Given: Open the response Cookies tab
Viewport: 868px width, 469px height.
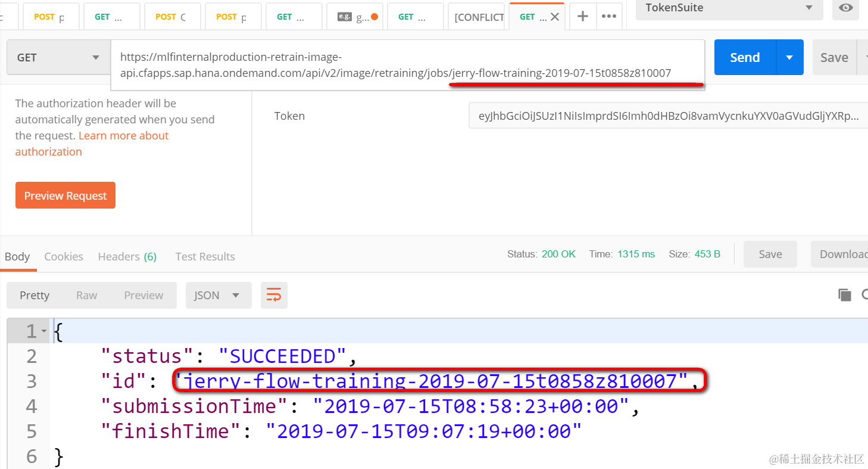Looking at the screenshot, I should coord(64,256).
